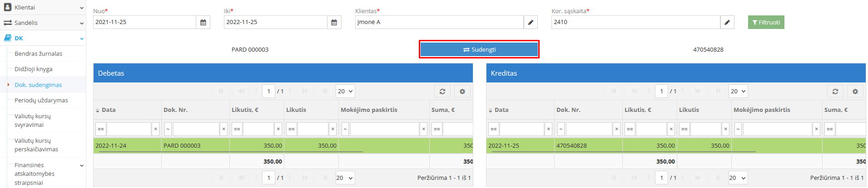This screenshot has height=188, width=868.
Task: Click pencil icon next to Klientas field
Action: point(531,22)
